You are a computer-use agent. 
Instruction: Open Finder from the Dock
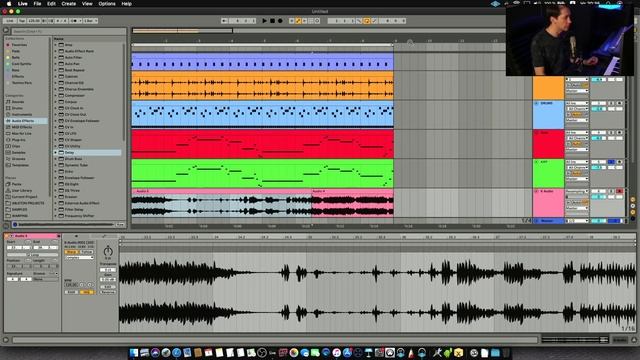[133, 353]
